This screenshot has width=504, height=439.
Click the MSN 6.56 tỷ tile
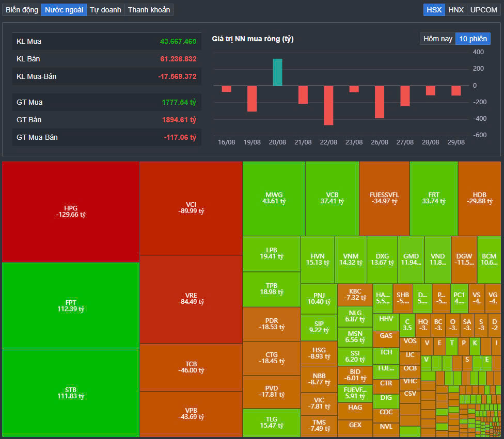[355, 337]
